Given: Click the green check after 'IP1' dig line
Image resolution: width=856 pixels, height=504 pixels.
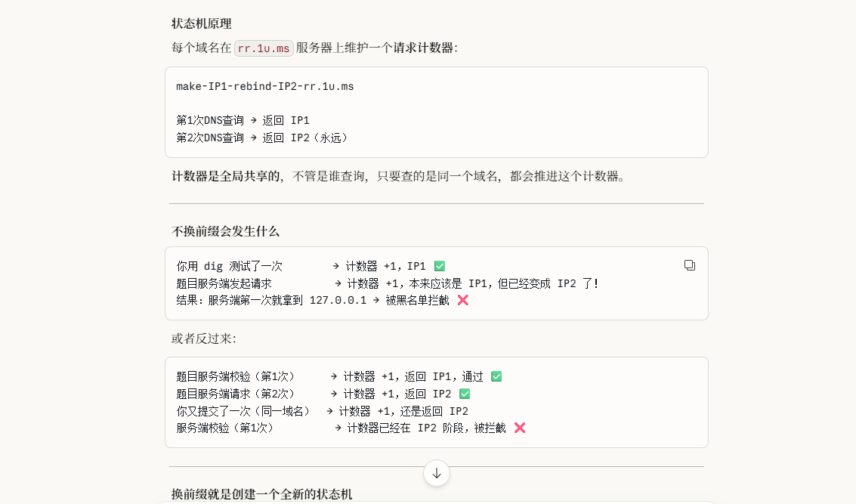Looking at the screenshot, I should (440, 266).
